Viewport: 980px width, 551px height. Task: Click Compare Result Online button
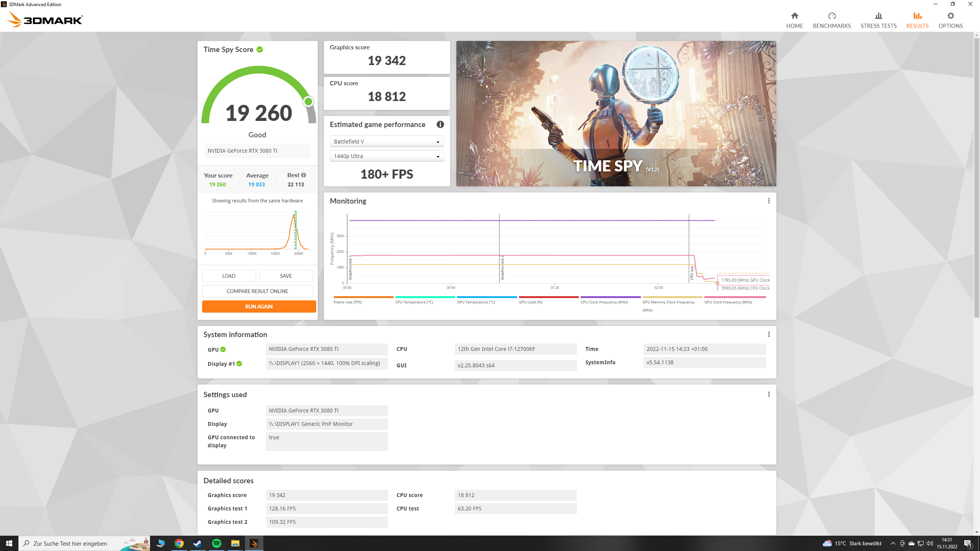point(257,291)
